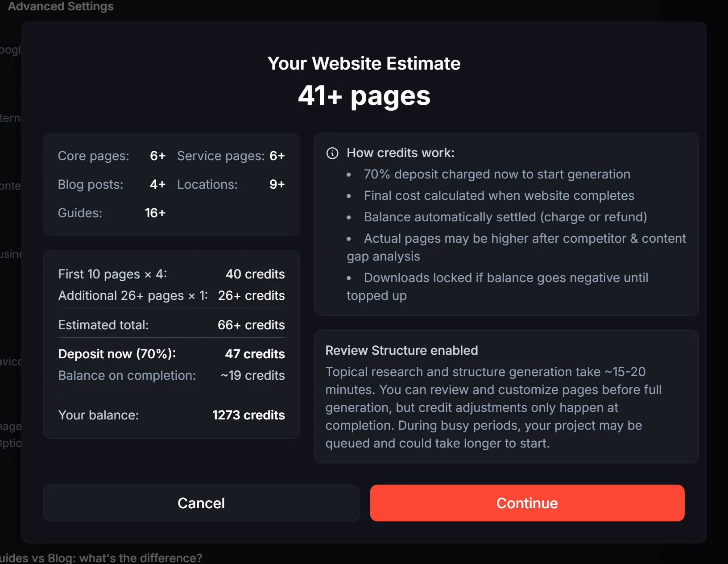Click 'Downloads locked if balance goes negative' bullet
The width and height of the screenshot is (728, 564).
click(x=497, y=286)
